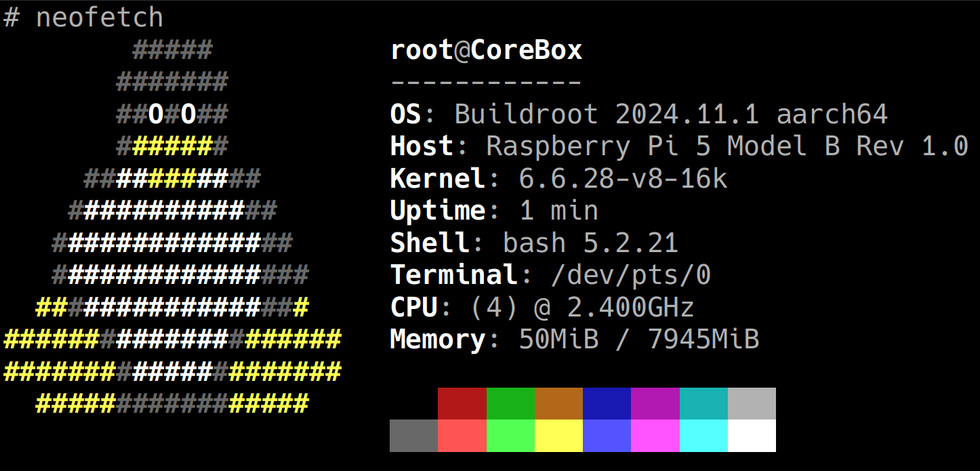Click the dark blue color block
Viewport: 980px width, 471px height.
(607, 403)
